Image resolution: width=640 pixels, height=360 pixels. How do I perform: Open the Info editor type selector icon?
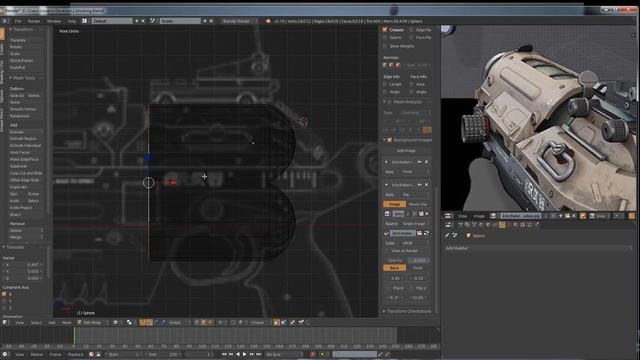click(5, 21)
